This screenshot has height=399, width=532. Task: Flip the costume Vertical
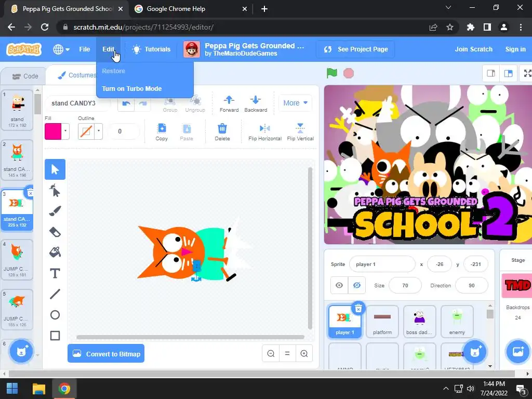(300, 132)
